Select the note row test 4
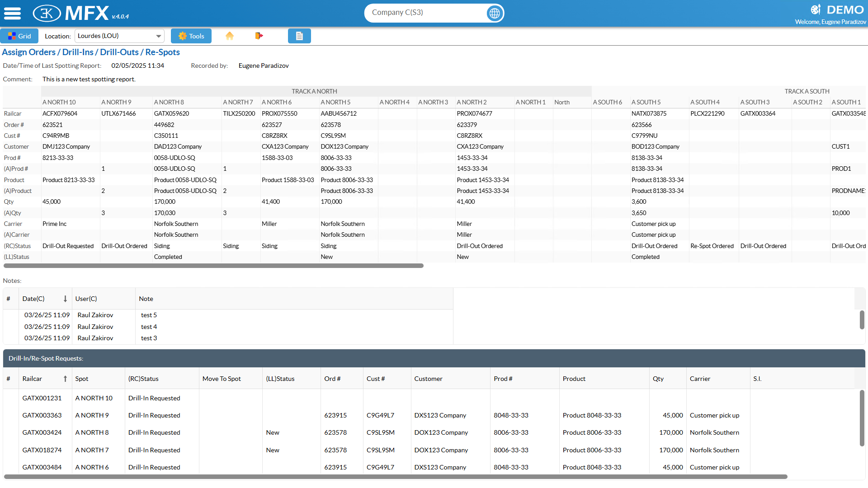Screen dimensions: 868x488 pyautogui.click(x=228, y=327)
